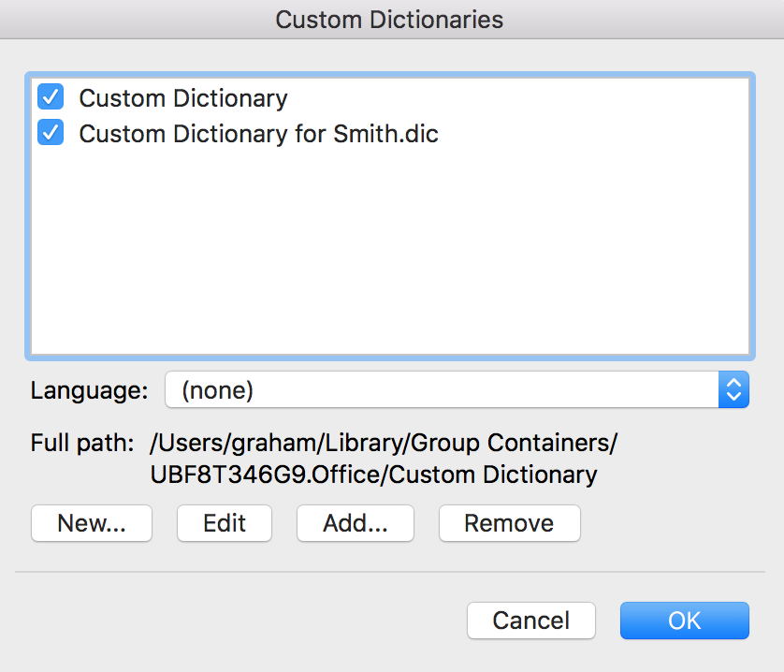Click the New... button
Viewport: 784px width, 672px height.
click(92, 523)
